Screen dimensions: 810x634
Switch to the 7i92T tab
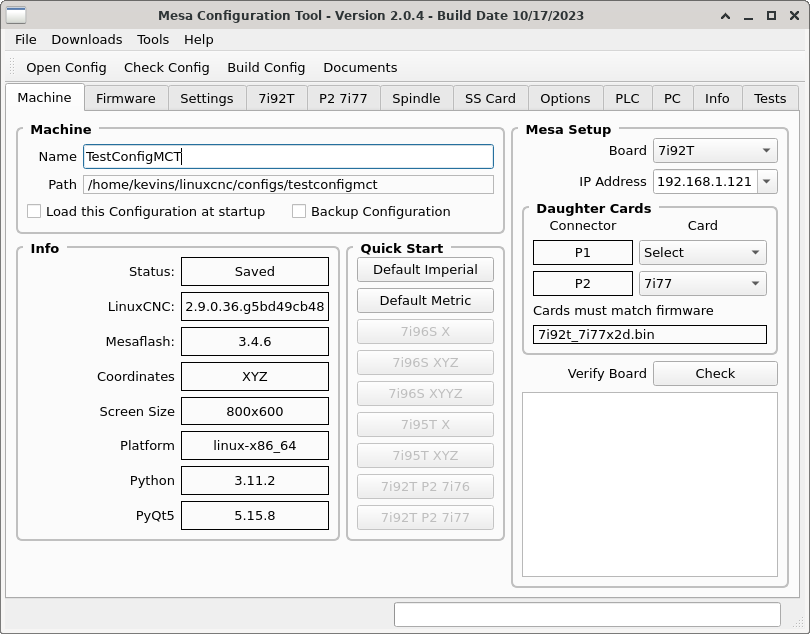(276, 98)
